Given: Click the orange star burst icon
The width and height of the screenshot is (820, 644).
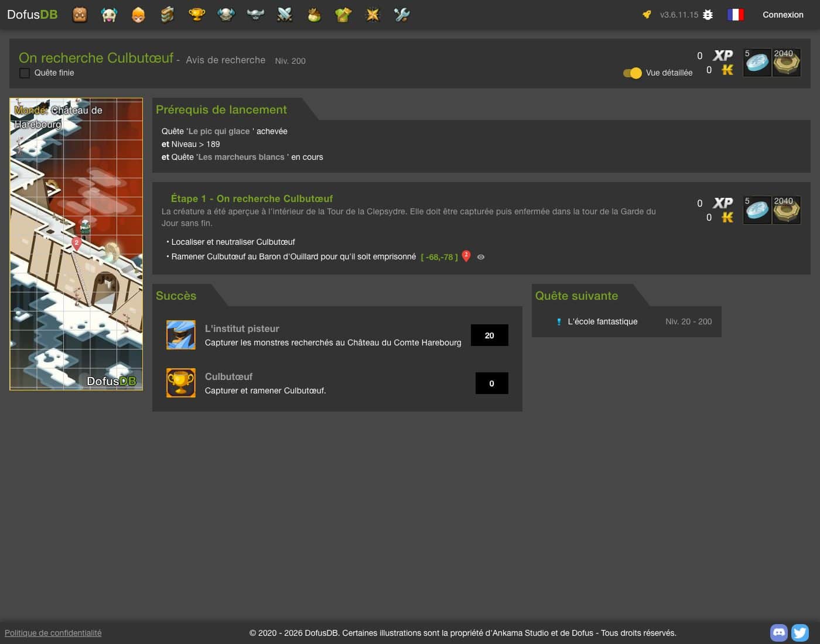Looking at the screenshot, I should click(x=373, y=15).
